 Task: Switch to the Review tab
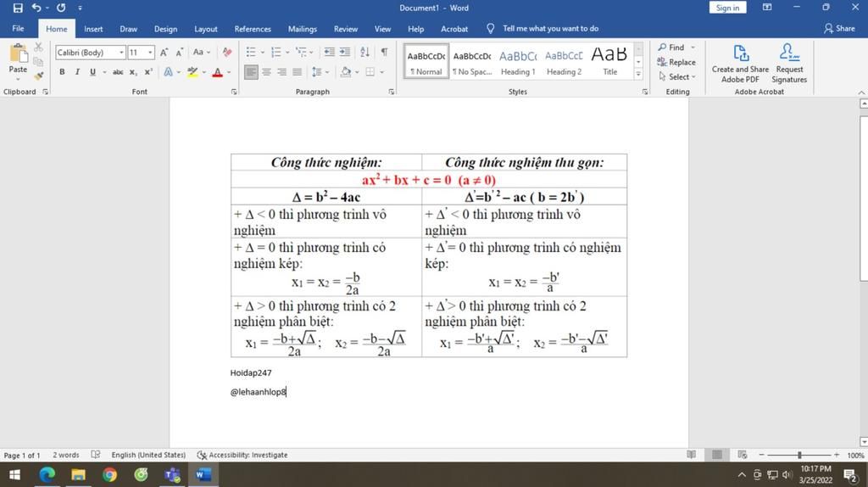coord(346,29)
